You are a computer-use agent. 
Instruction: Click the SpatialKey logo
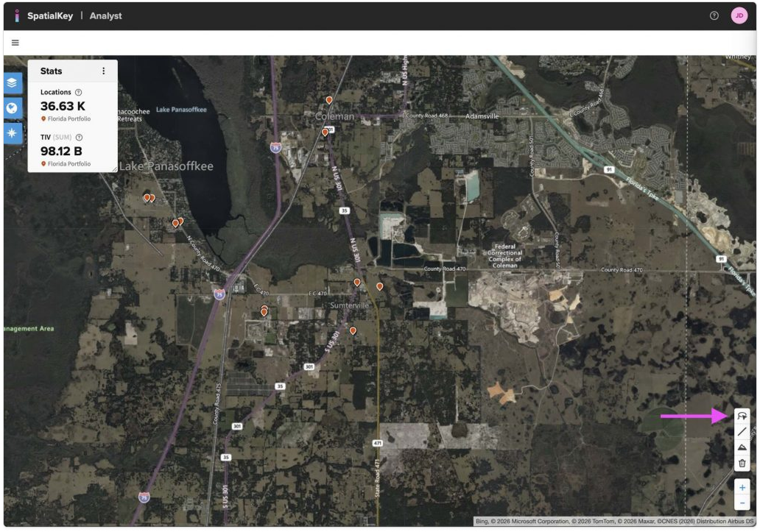click(17, 15)
